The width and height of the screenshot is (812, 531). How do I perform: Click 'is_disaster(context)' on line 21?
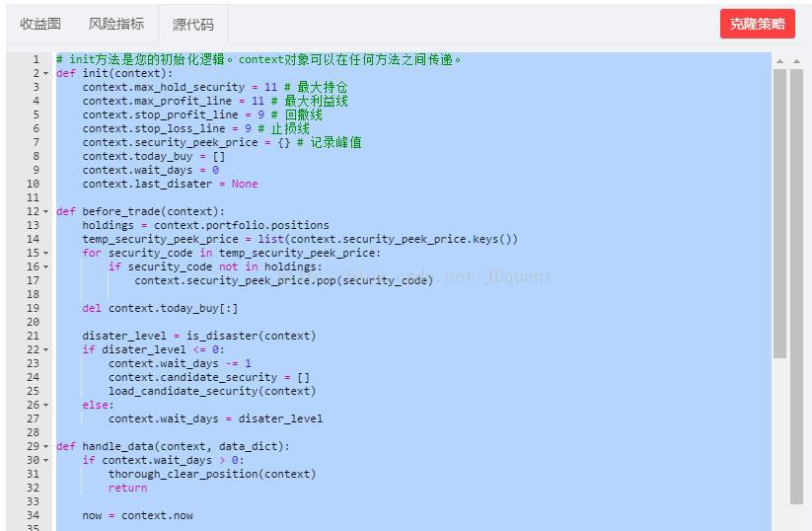[252, 336]
